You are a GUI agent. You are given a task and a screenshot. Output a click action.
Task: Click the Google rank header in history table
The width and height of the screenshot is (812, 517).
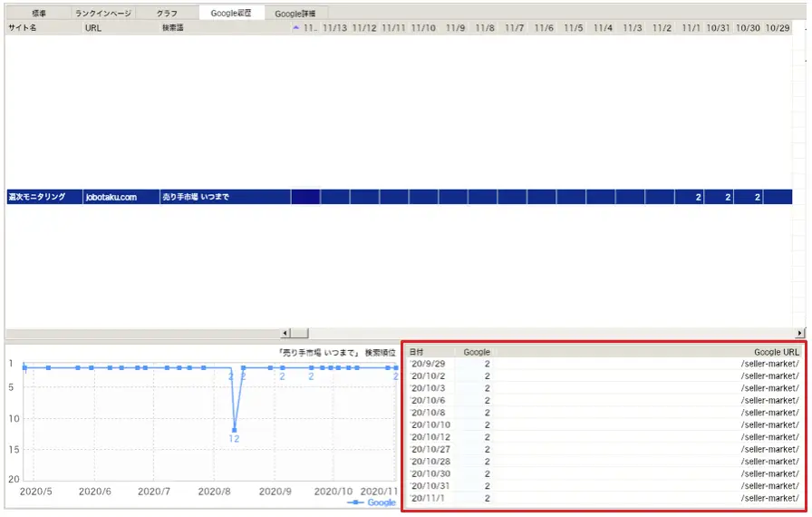click(477, 352)
